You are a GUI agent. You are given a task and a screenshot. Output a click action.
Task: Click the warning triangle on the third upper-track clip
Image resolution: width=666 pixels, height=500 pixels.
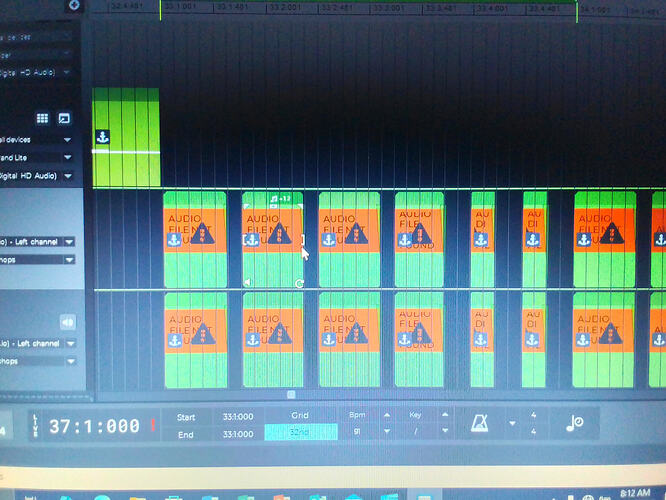[356, 234]
